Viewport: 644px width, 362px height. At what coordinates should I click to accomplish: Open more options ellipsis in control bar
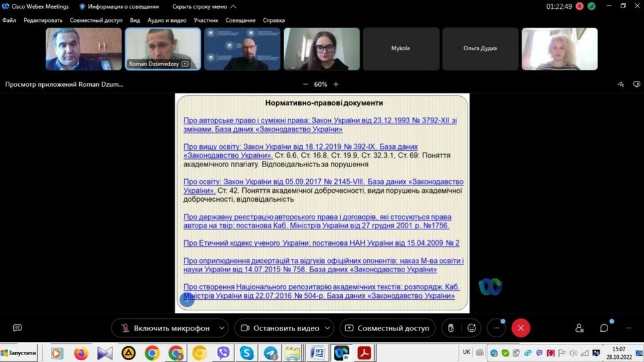pyautogui.click(x=496, y=328)
